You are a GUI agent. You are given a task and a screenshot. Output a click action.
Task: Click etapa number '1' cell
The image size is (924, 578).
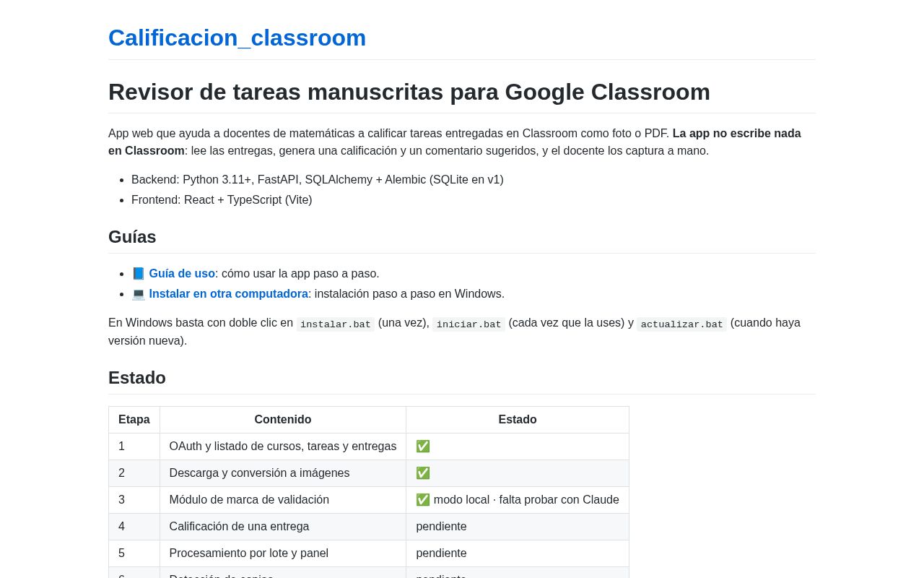[134, 447]
